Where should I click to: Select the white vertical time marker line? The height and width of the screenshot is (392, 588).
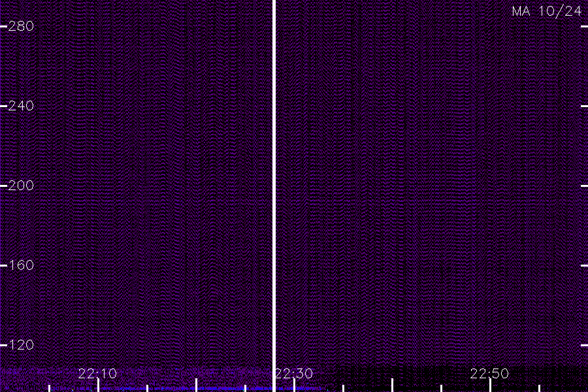(x=274, y=196)
